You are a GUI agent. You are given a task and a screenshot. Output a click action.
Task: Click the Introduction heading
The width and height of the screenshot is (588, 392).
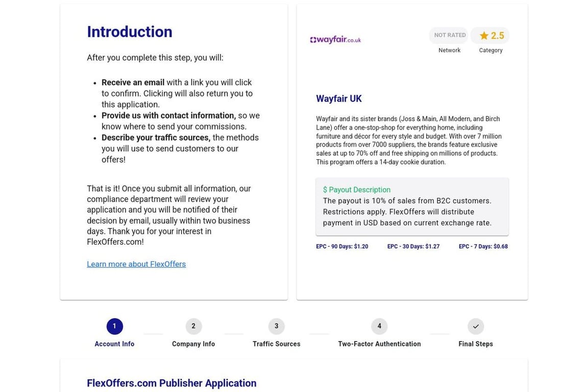(130, 32)
